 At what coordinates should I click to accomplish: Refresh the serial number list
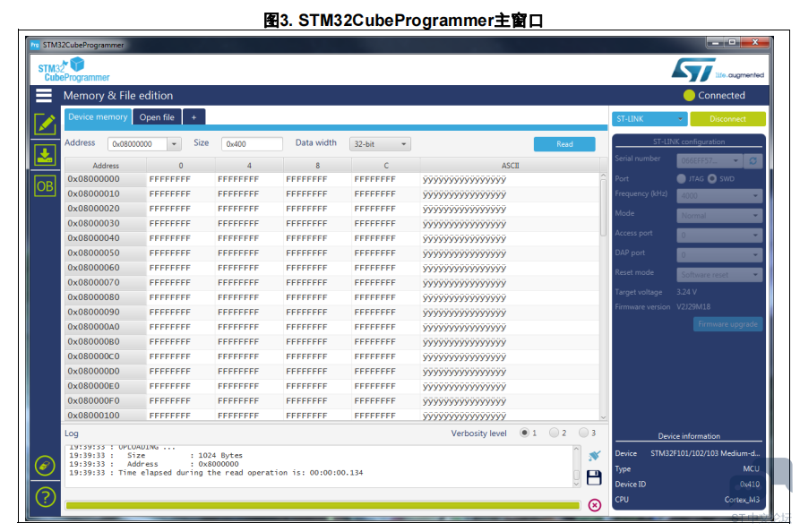(753, 160)
